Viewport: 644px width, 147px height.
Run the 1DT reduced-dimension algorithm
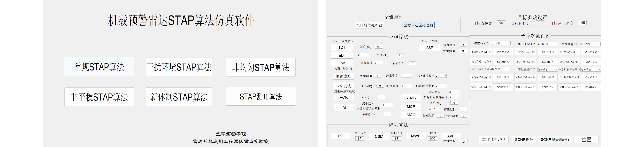342,48
